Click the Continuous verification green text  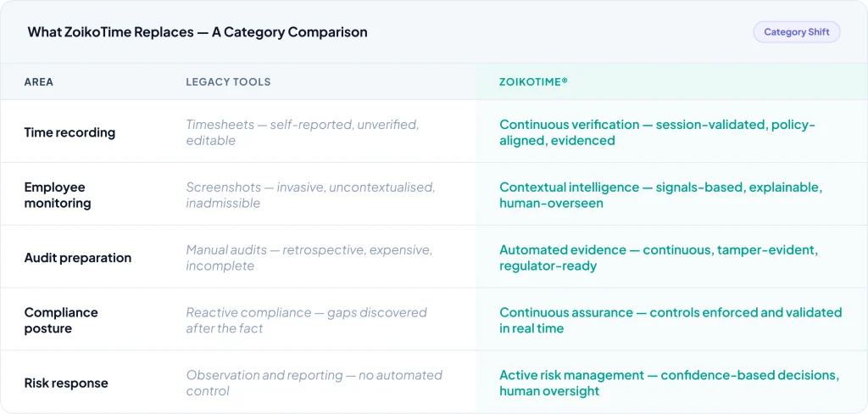click(657, 132)
